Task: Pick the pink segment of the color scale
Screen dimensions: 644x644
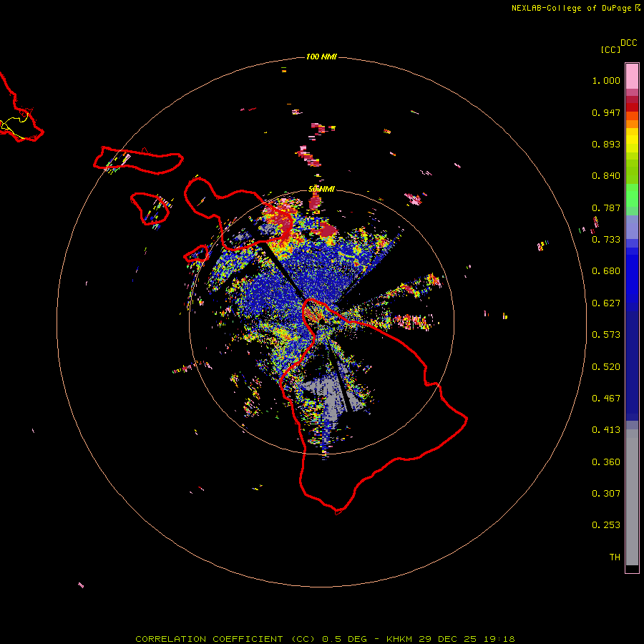Action: pyautogui.click(x=632, y=77)
